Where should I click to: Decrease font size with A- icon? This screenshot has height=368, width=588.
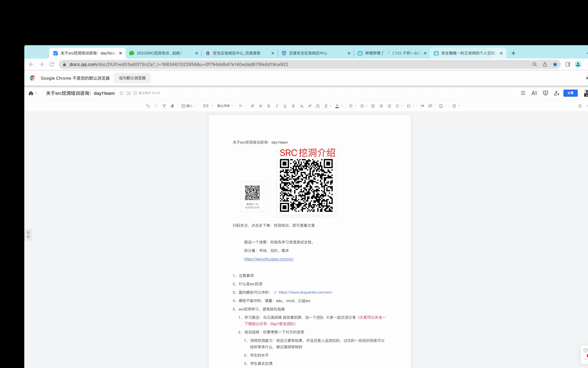click(261, 106)
